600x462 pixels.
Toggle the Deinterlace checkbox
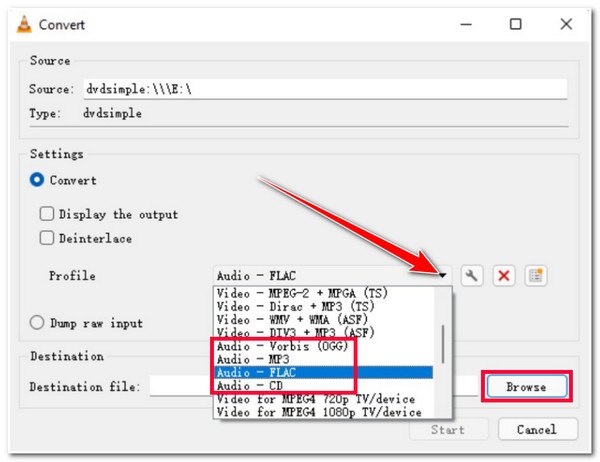pos(47,238)
